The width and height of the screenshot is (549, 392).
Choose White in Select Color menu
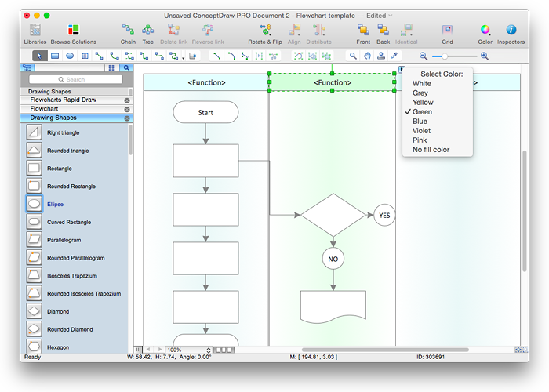(438, 83)
